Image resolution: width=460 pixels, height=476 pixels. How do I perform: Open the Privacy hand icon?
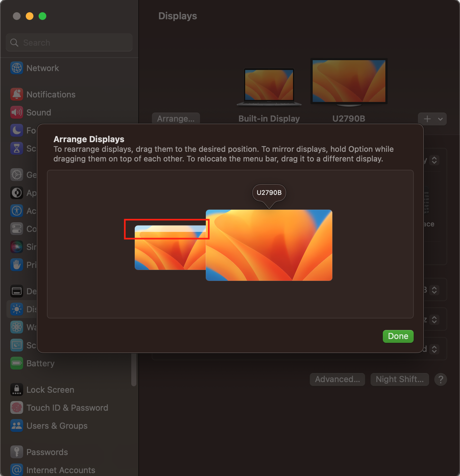[x=17, y=265]
